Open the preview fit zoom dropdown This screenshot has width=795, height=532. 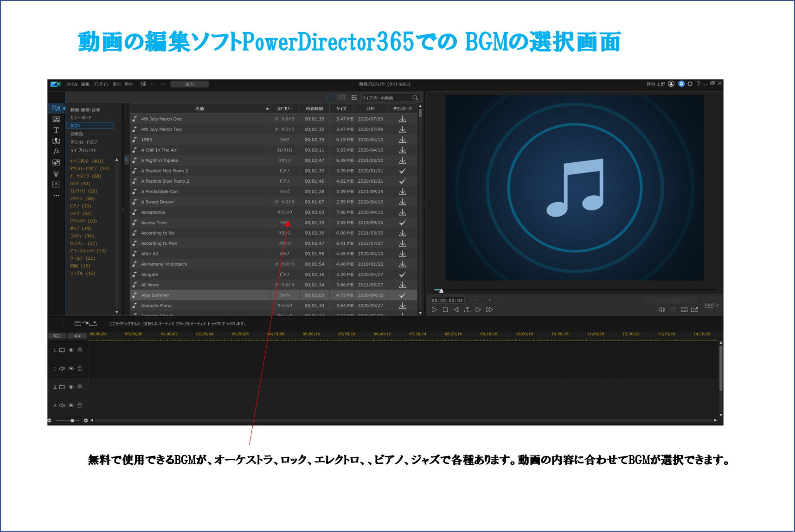(x=480, y=300)
